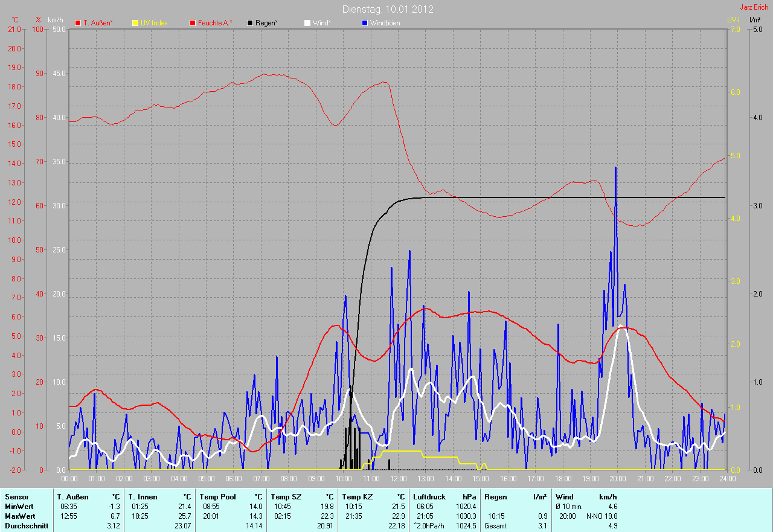Click the 'T. Außen*' legend label
Screen dimensions: 773x532
pos(98,23)
